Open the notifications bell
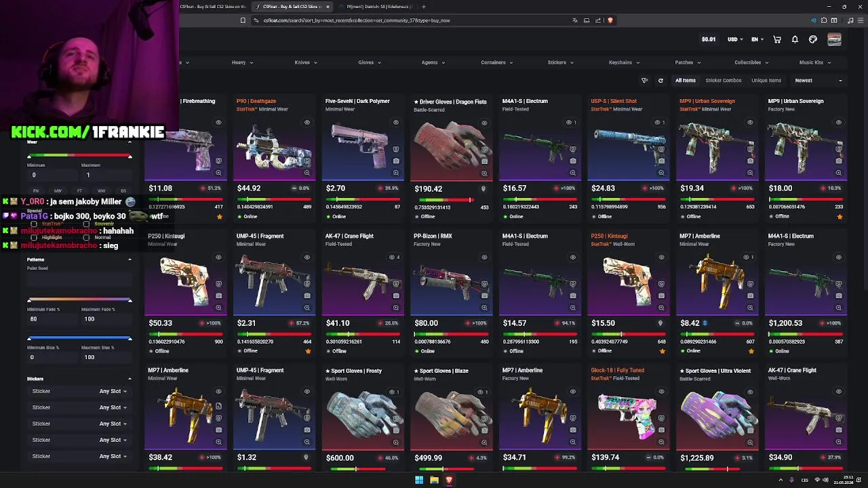The height and width of the screenshot is (488, 868). tap(795, 39)
